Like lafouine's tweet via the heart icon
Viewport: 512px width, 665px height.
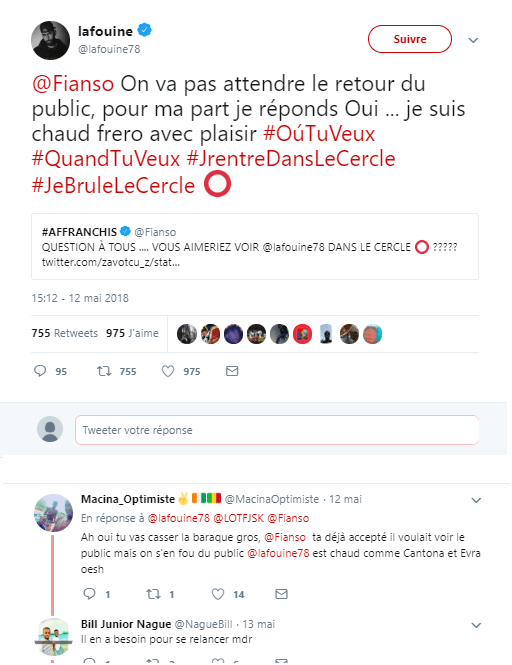pyautogui.click(x=168, y=371)
